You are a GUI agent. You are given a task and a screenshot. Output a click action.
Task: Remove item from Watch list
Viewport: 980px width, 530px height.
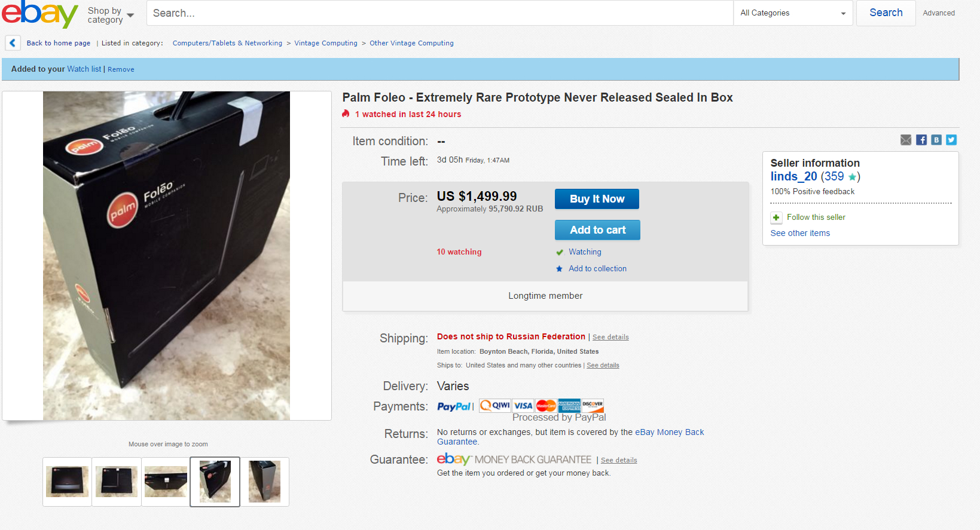click(121, 69)
